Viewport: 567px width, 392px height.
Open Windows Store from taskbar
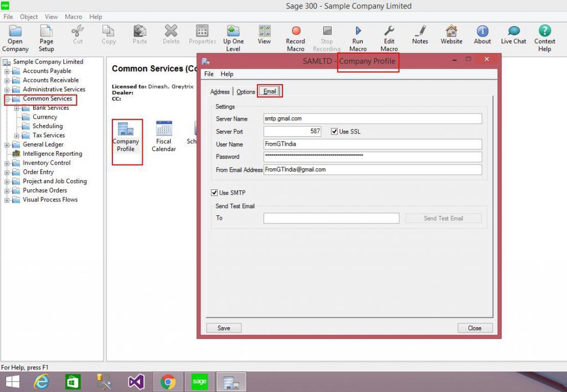(x=73, y=382)
